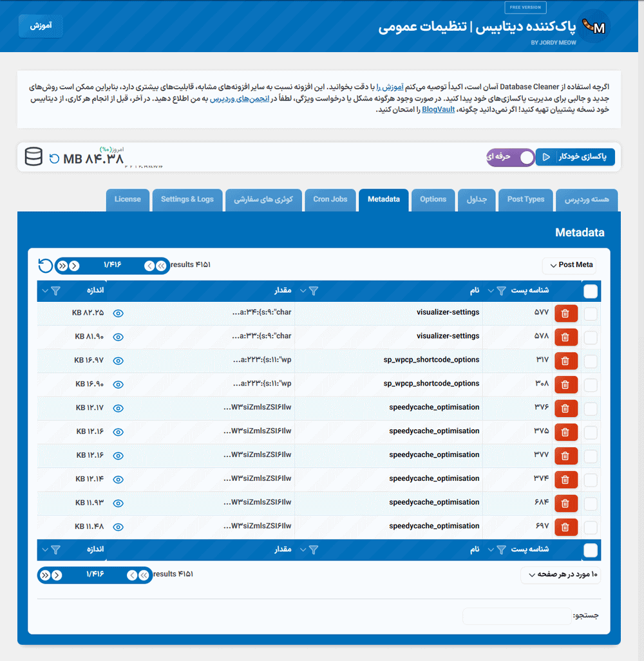Expand the Post Meta dropdown
The image size is (644, 661).
pyautogui.click(x=569, y=265)
